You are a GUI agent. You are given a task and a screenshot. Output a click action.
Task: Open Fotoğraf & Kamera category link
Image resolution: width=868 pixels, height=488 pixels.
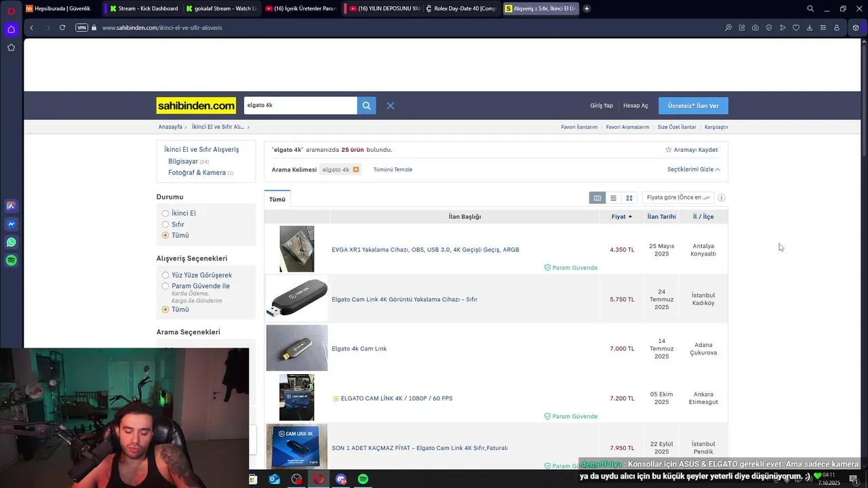(197, 173)
